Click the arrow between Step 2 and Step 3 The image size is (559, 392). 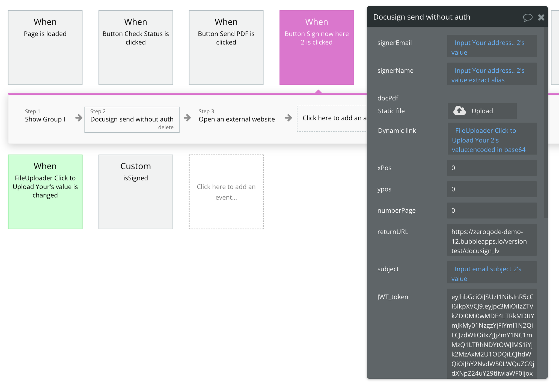(x=187, y=118)
